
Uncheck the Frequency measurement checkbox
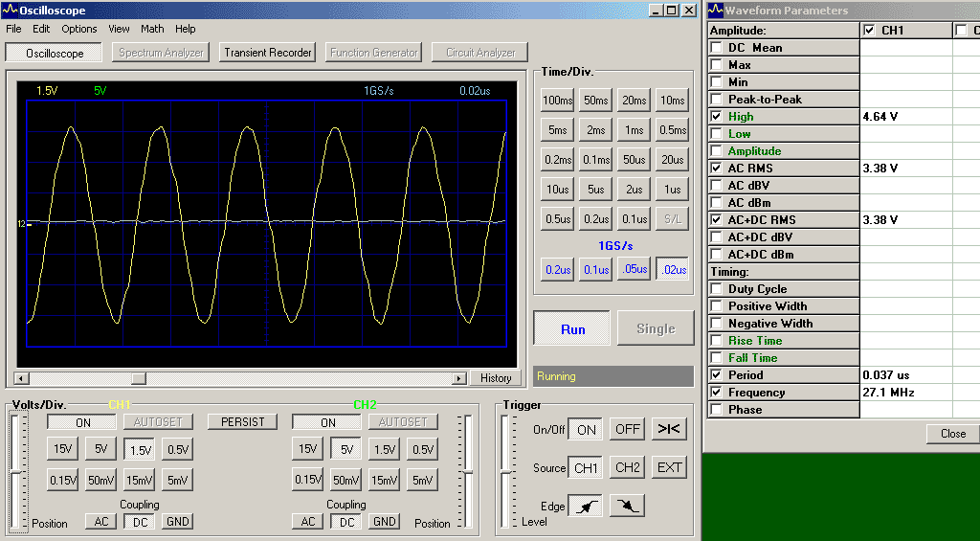(x=716, y=393)
